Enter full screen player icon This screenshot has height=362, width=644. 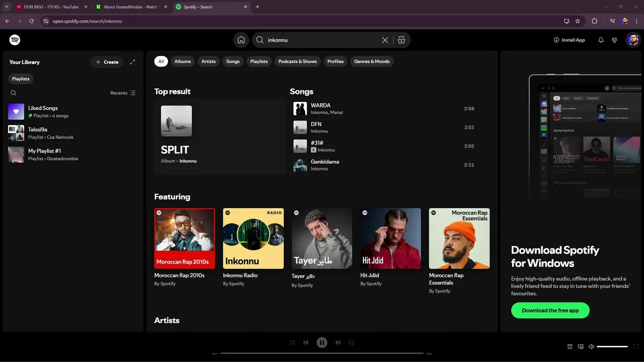pos(636,346)
